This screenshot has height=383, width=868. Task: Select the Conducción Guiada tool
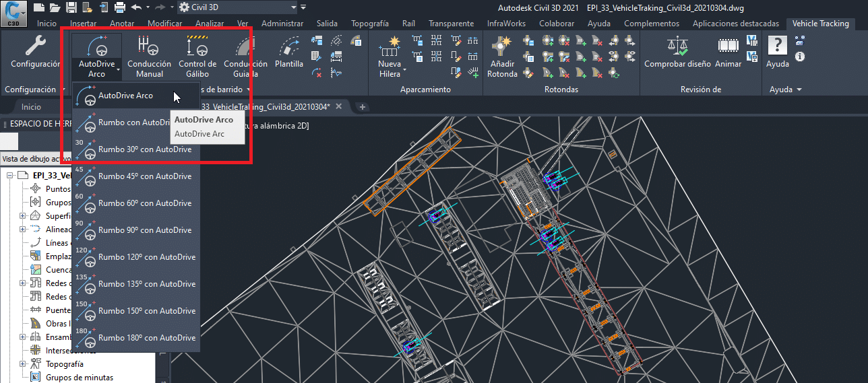click(246, 55)
